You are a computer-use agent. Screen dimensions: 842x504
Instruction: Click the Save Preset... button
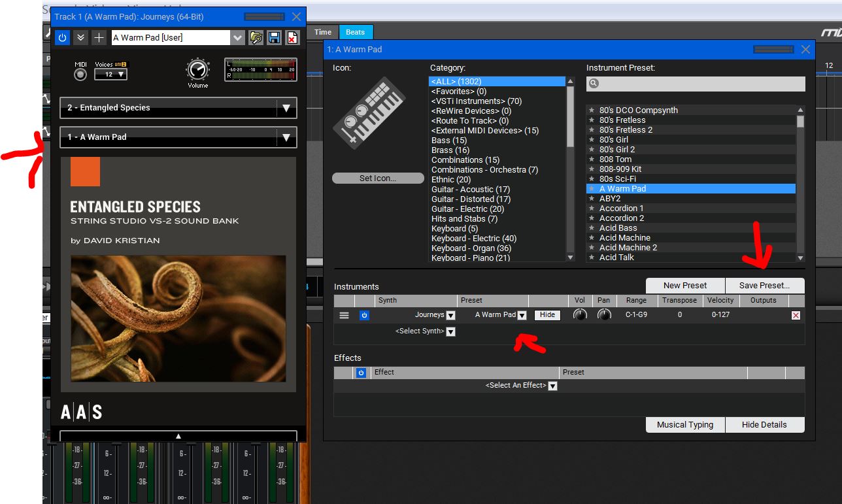tap(765, 286)
